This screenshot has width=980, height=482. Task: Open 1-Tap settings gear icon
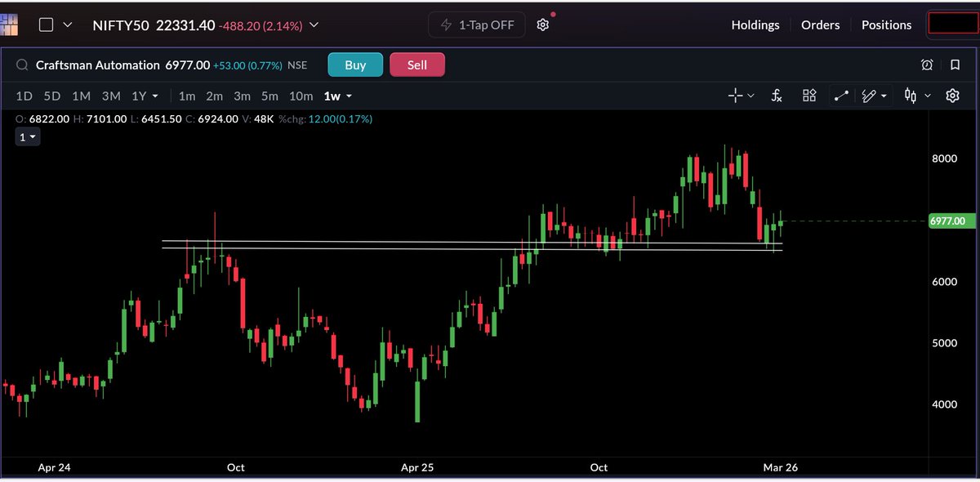(542, 25)
